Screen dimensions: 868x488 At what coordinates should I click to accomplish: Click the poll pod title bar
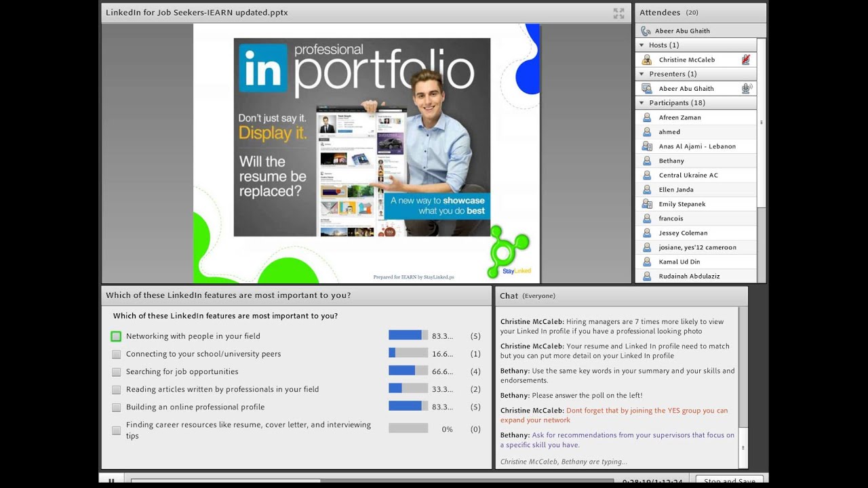296,296
